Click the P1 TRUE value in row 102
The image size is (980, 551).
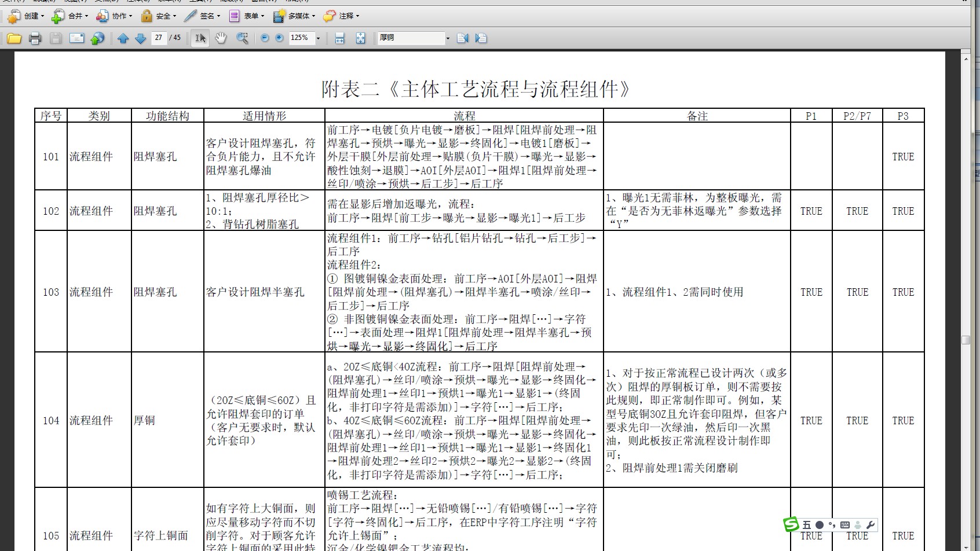point(811,211)
